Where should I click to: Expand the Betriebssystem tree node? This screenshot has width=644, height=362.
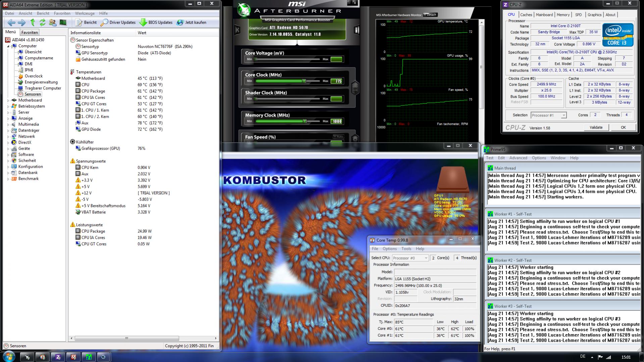pyautogui.click(x=8, y=106)
